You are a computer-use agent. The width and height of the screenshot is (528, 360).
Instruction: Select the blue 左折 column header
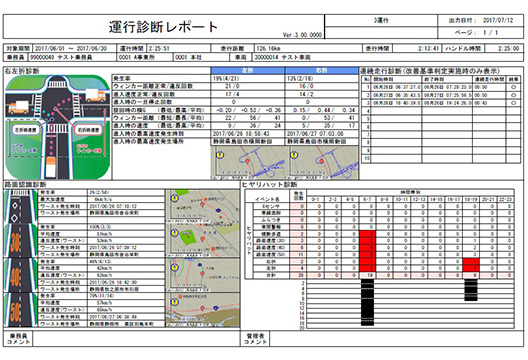(248, 71)
